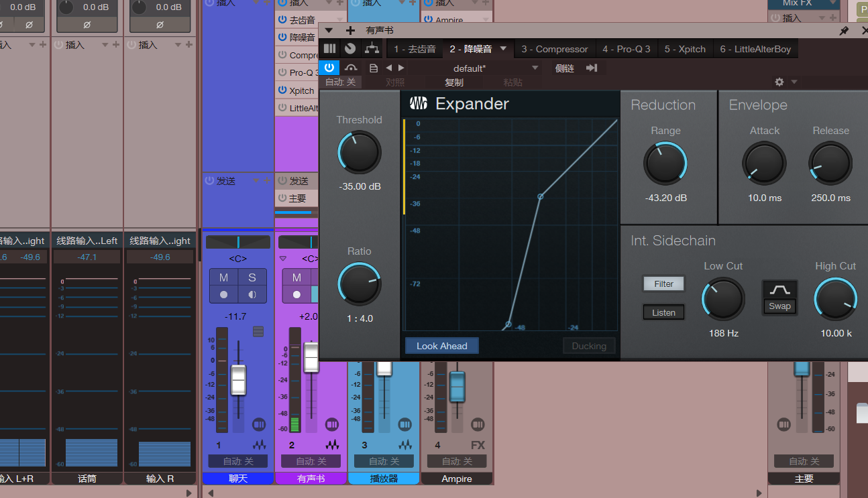Open the routing view icon

point(372,48)
